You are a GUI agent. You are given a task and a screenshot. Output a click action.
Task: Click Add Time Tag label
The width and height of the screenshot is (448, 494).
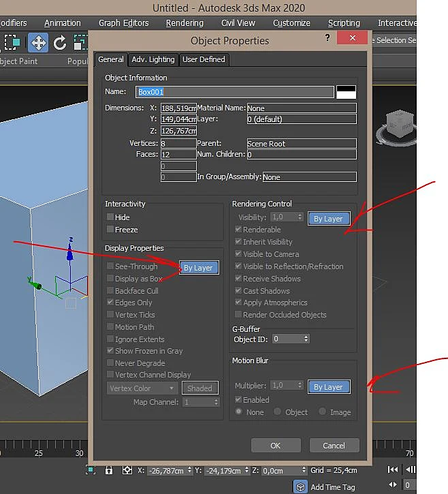pos(333,487)
